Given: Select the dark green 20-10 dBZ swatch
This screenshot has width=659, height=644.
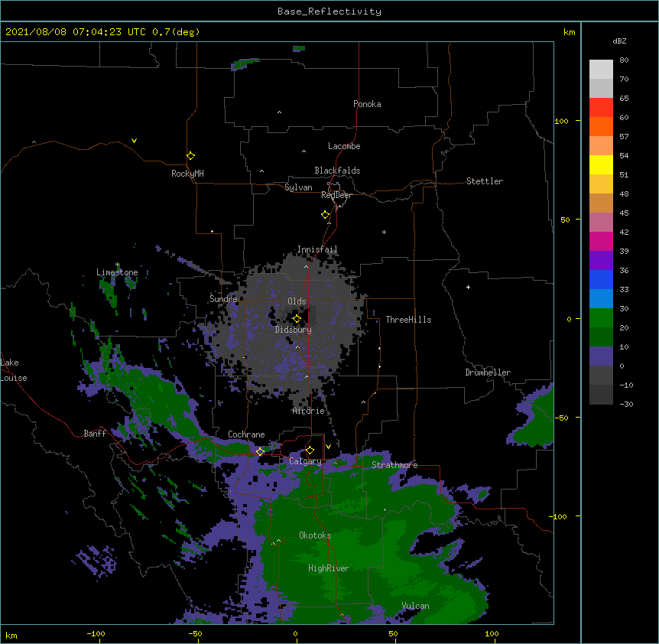Looking at the screenshot, I should [x=601, y=337].
